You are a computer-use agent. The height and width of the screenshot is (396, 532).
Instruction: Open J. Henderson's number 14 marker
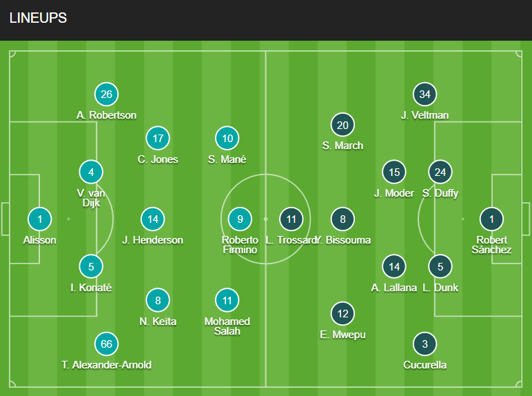click(153, 219)
